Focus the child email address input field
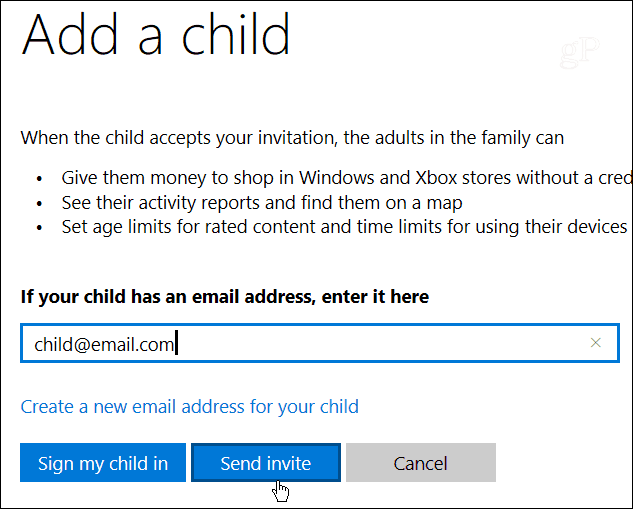 point(320,343)
